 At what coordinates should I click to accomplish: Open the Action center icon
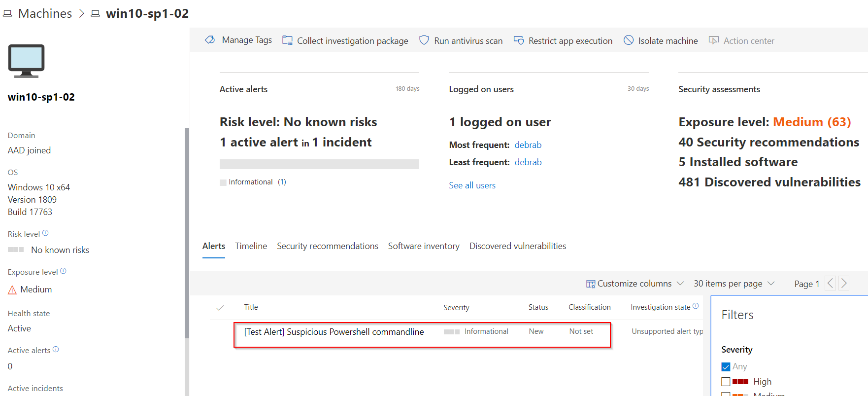point(713,40)
